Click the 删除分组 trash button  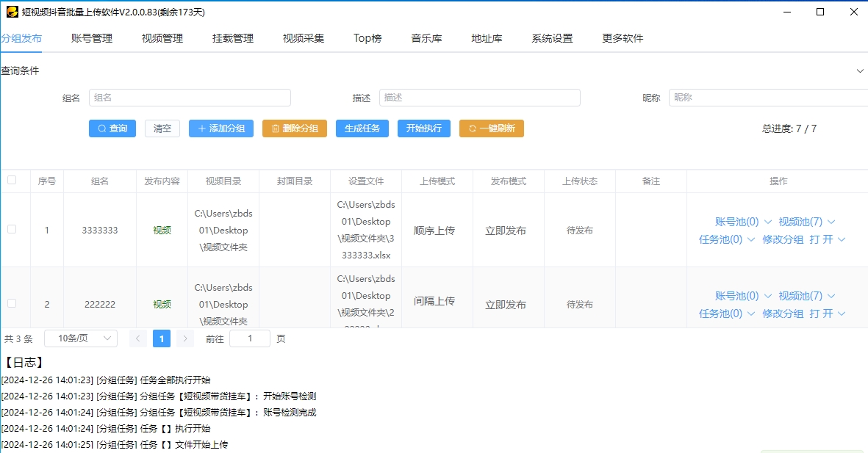(x=294, y=128)
